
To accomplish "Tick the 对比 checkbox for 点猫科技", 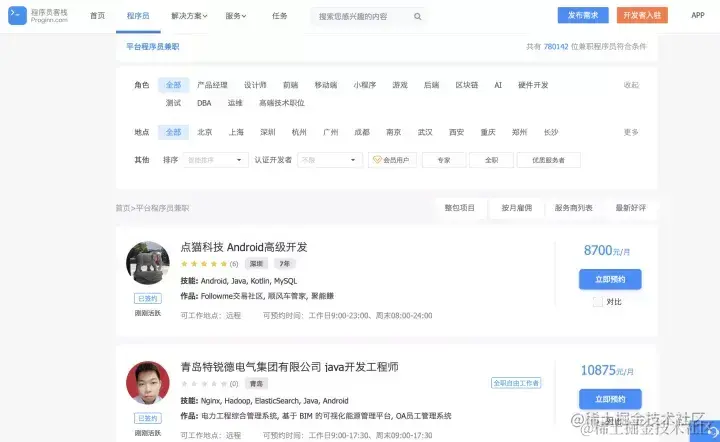I will (597, 302).
